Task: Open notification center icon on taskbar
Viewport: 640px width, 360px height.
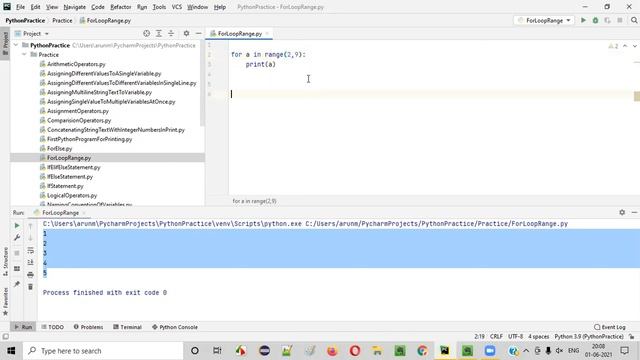Action: pos(624,351)
